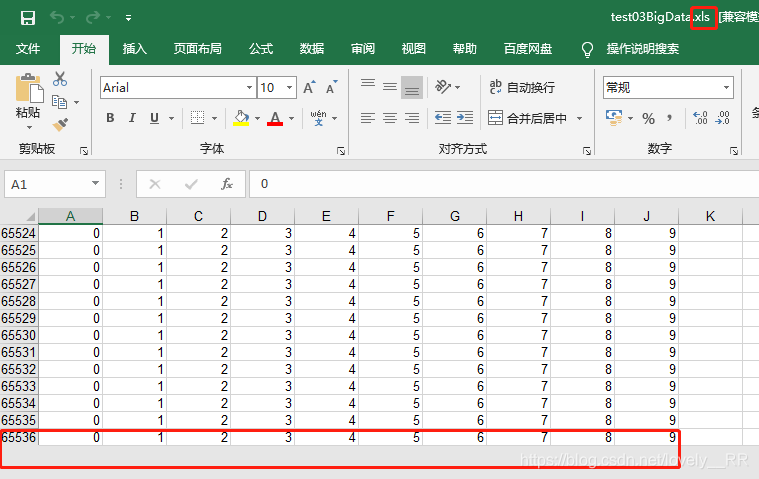
Task: Select Middle Align icon
Action: point(390,87)
